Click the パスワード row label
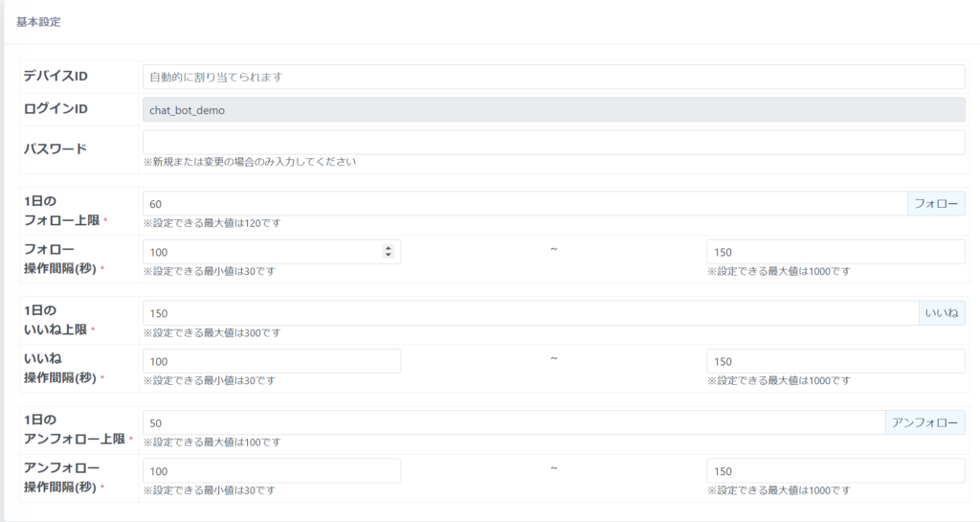The height and width of the screenshot is (522, 980). (x=55, y=148)
